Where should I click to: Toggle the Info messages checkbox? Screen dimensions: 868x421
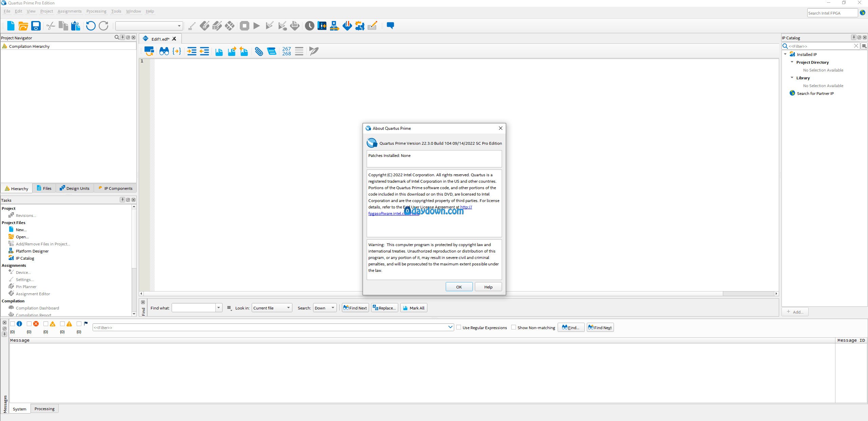point(13,324)
